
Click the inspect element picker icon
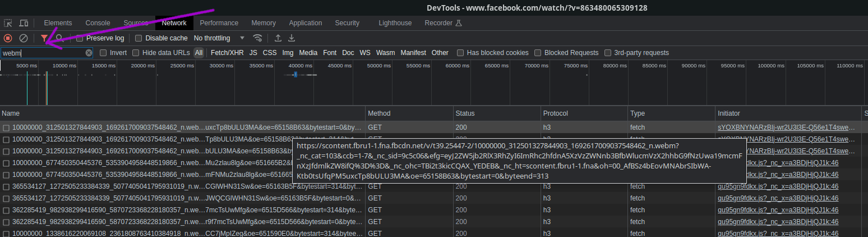pyautogui.click(x=8, y=23)
